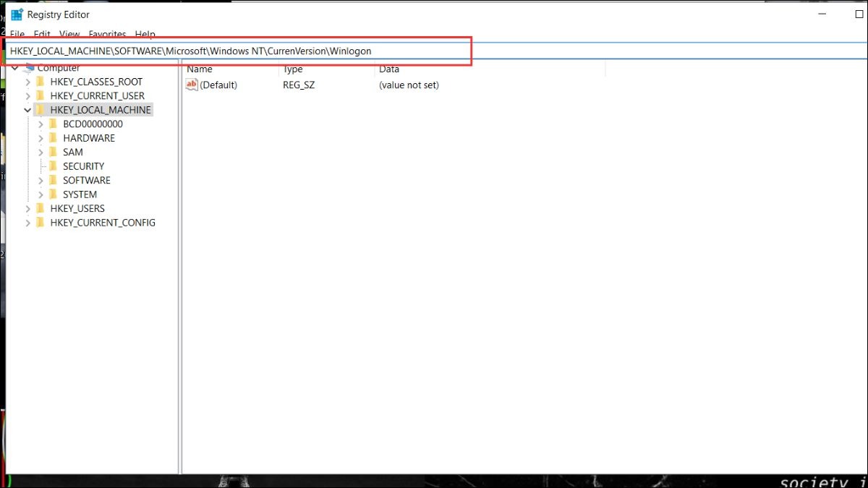Expand the HKEY_CURRENT_CONFIG key

(x=27, y=223)
